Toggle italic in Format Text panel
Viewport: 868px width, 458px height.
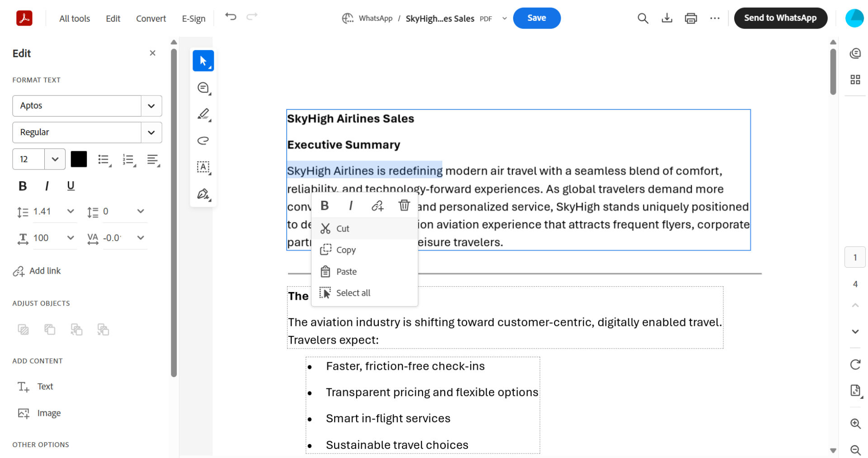pos(47,185)
